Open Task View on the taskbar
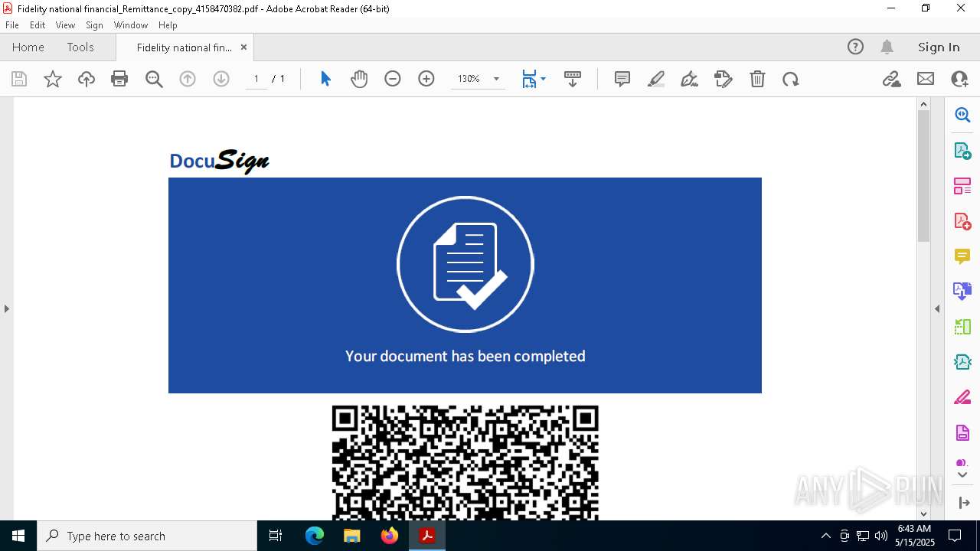 [276, 536]
